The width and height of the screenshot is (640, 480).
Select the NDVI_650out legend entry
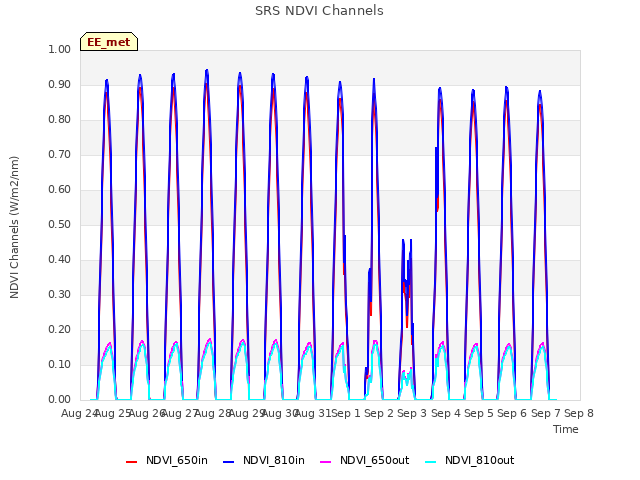364,460
